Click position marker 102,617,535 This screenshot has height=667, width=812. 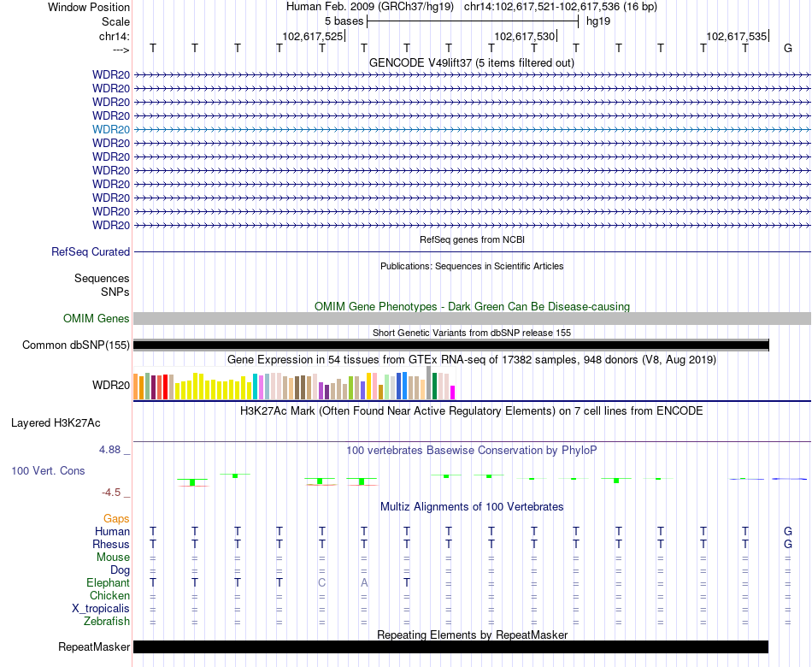tap(737, 36)
